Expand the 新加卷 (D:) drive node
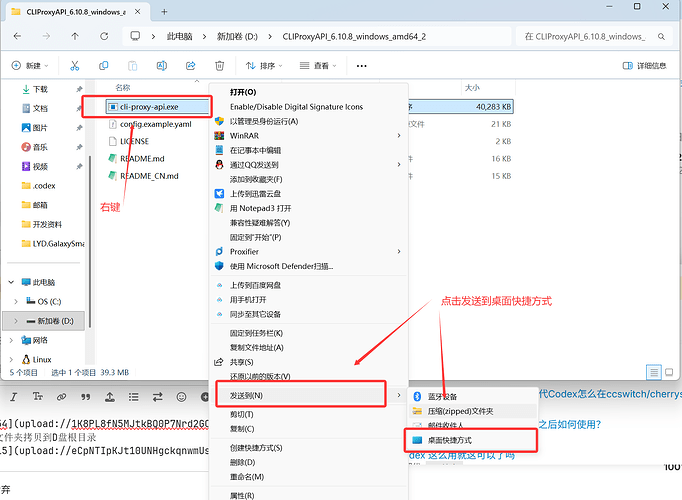The width and height of the screenshot is (682, 500). pyautogui.click(x=16, y=321)
